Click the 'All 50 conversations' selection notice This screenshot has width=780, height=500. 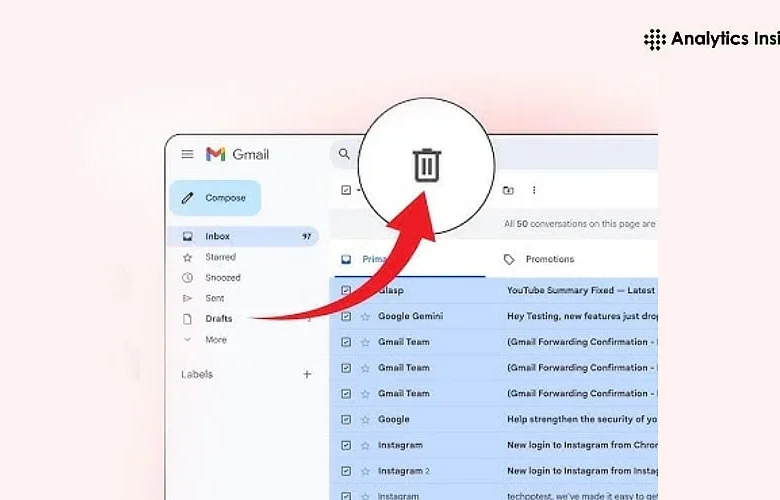coord(580,224)
